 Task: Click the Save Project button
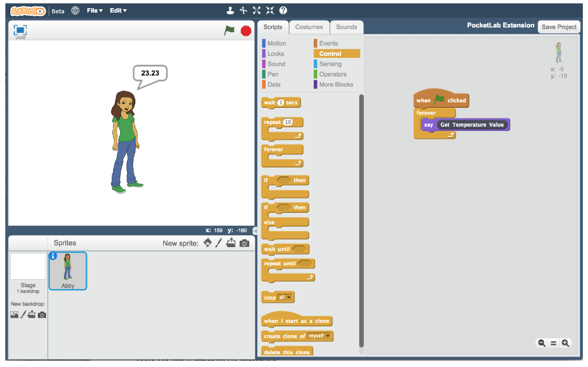(x=558, y=26)
